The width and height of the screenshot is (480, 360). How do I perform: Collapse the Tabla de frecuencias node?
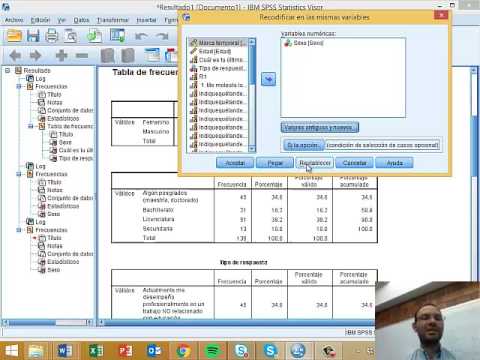tap(31, 126)
